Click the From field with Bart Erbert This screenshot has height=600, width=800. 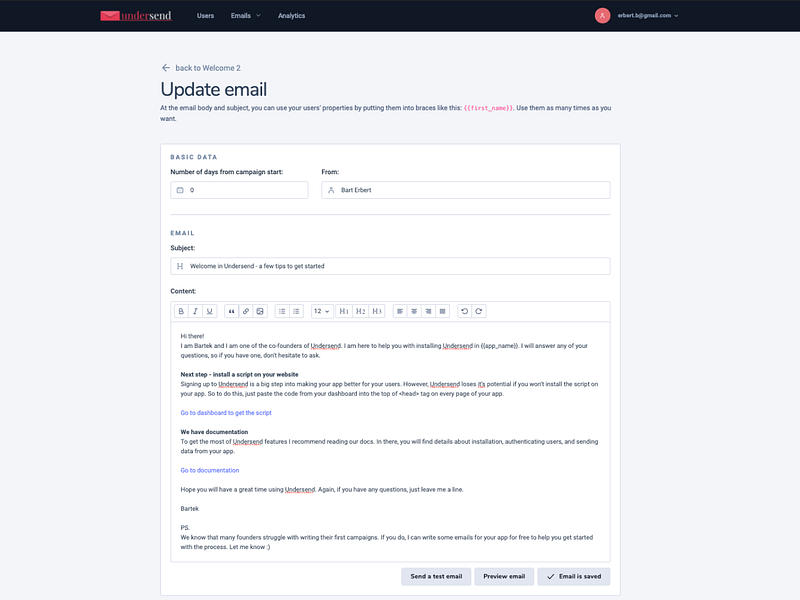coord(466,190)
